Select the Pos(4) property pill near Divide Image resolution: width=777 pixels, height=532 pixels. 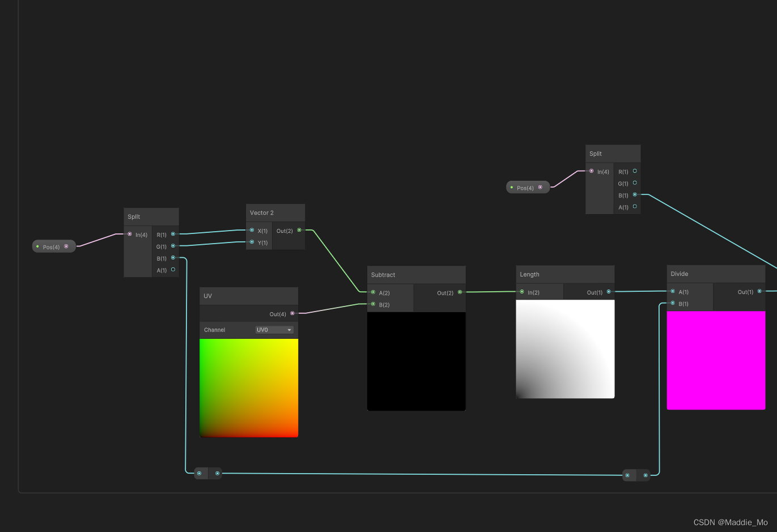tap(528, 187)
